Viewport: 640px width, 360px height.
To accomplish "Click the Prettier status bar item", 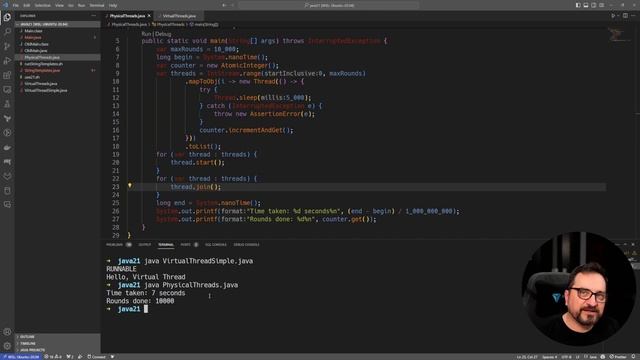I will (619, 357).
